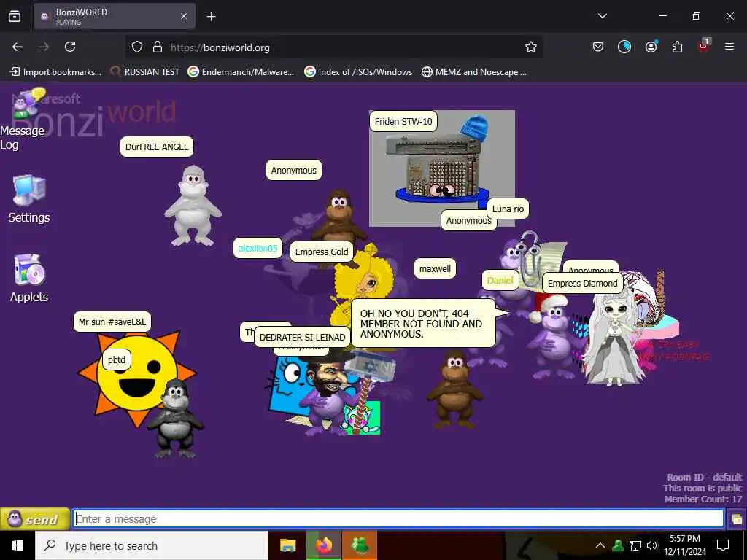
Task: Select the BonziWORLD tab
Action: 115,17
